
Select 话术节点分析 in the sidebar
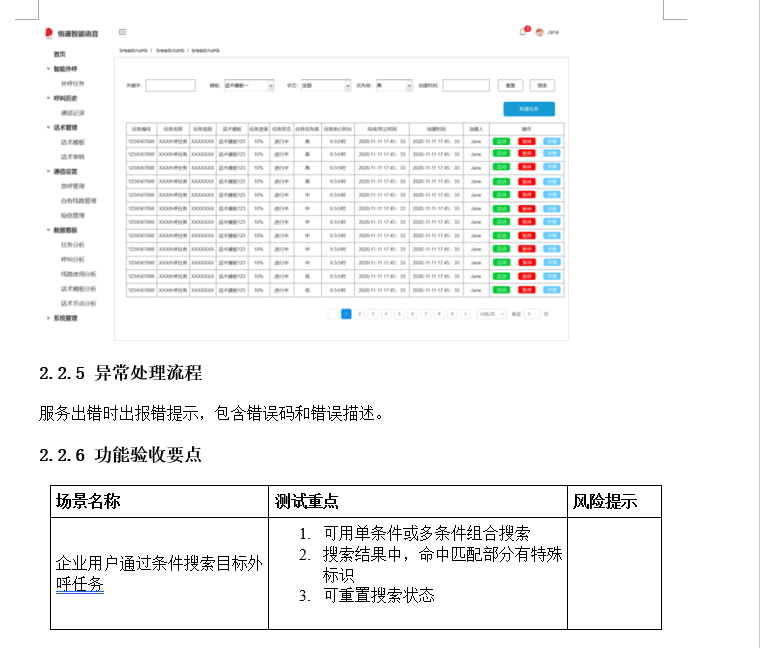[x=78, y=303]
